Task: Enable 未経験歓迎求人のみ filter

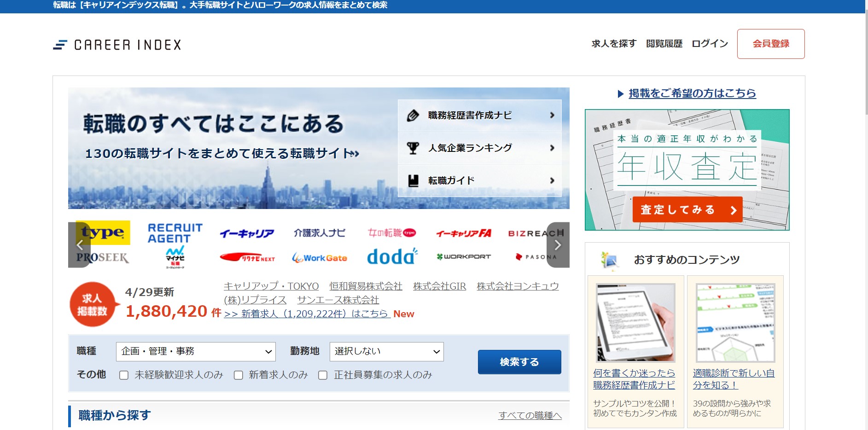Action: [x=123, y=375]
